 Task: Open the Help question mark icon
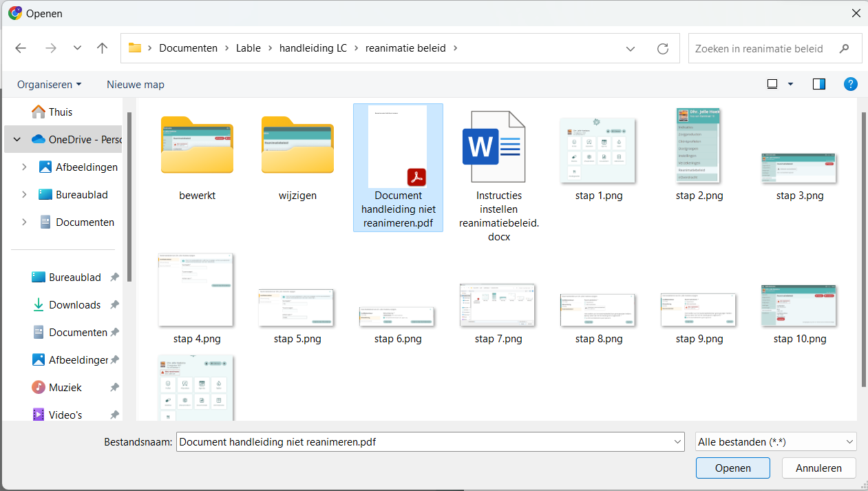point(851,84)
